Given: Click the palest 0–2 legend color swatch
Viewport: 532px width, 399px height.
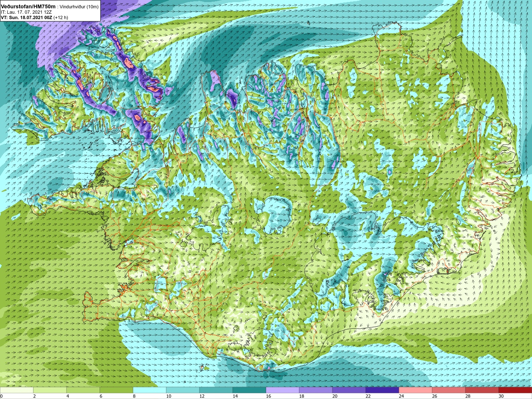Looking at the screenshot, I should [17, 390].
